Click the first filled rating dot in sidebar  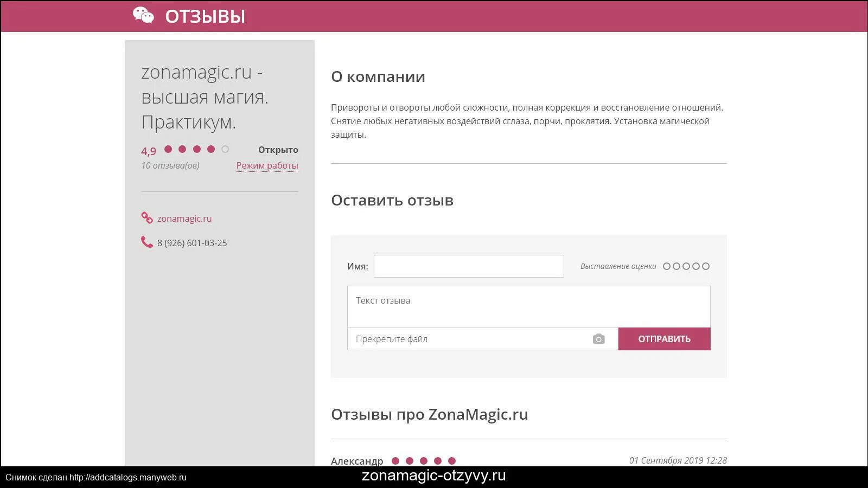168,149
